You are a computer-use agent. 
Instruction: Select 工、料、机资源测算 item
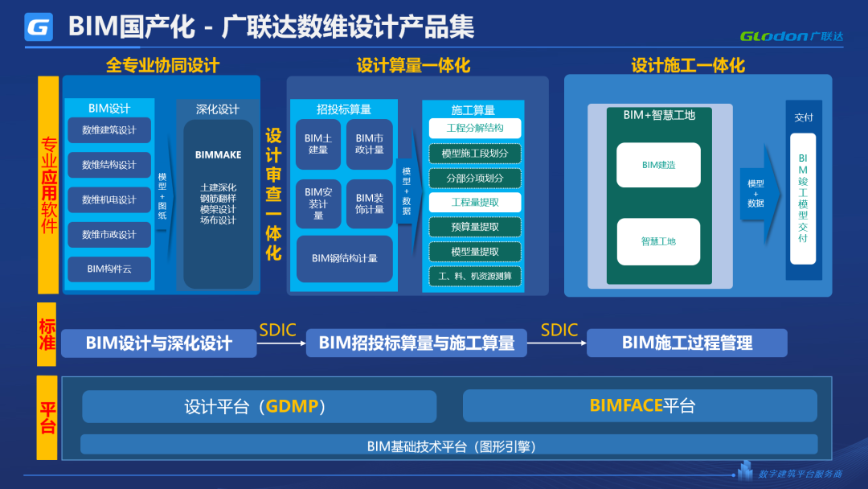coord(475,277)
